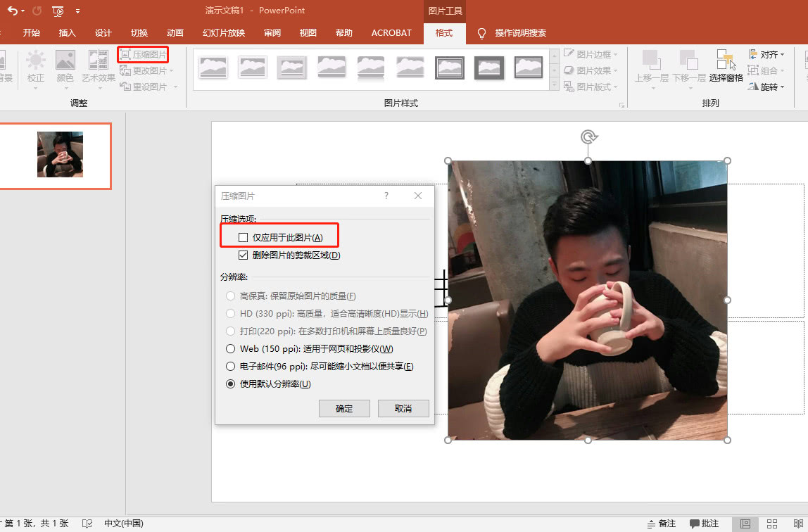Switch to Slide Sorter view icon
The height and width of the screenshot is (532, 808).
pos(772,524)
